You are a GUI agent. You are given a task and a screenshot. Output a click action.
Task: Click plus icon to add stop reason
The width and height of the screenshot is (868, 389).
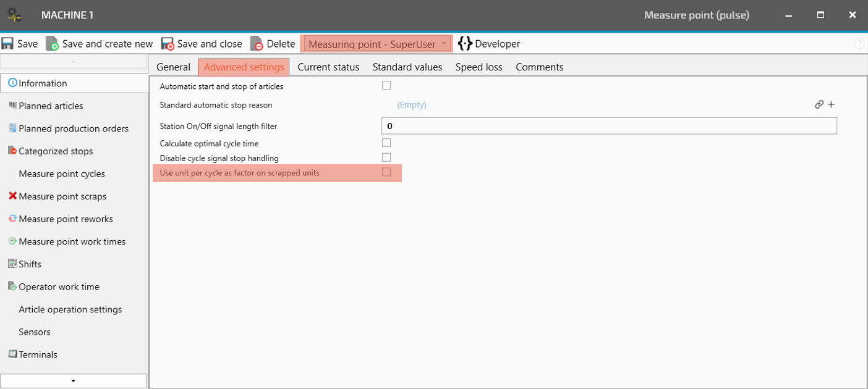point(832,105)
